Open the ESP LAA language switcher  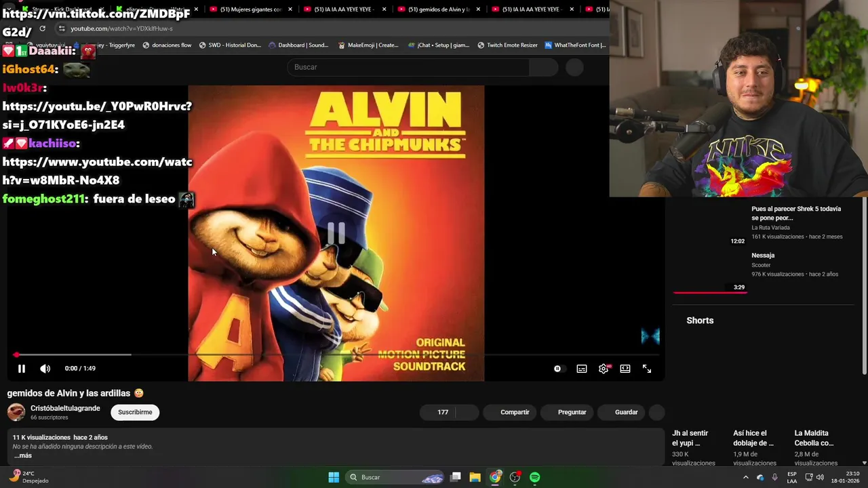click(792, 477)
